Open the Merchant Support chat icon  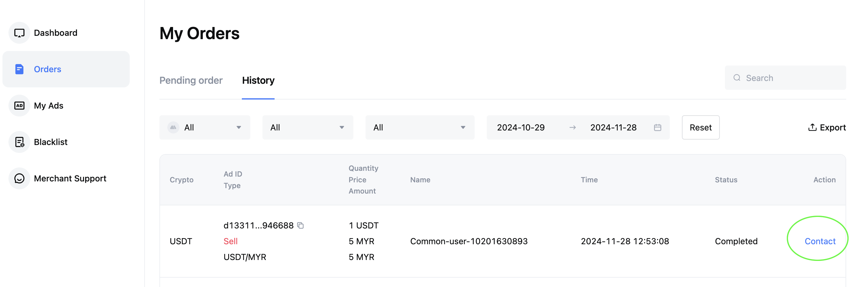tap(19, 179)
